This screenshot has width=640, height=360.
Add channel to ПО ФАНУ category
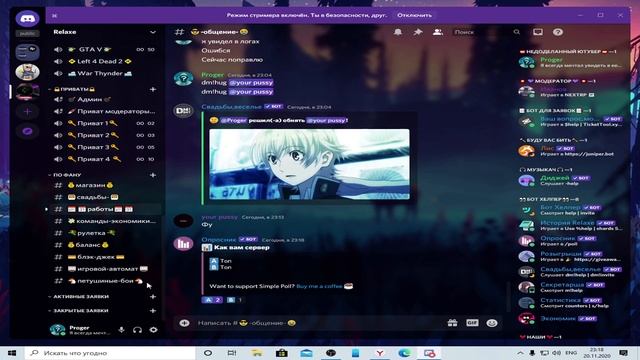tap(153, 175)
